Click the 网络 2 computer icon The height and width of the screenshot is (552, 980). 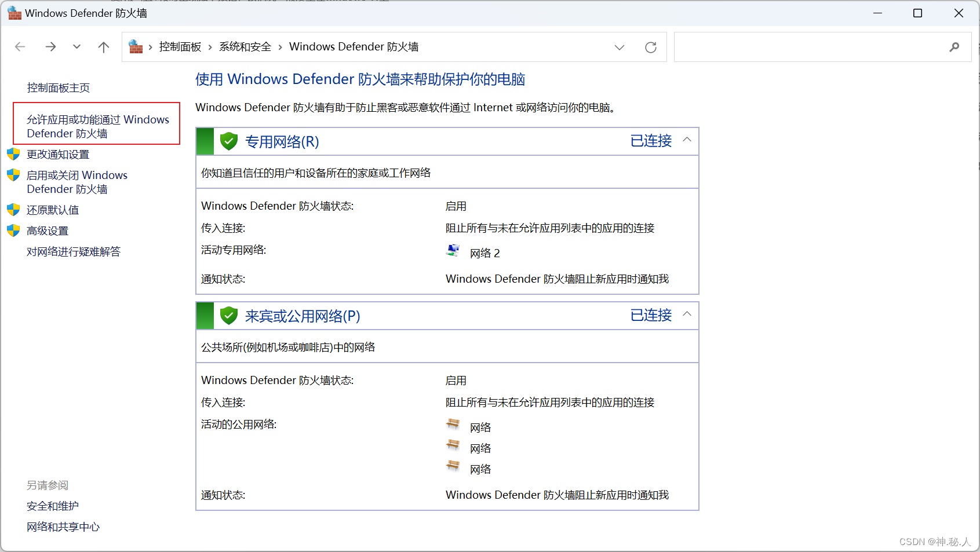[453, 251]
